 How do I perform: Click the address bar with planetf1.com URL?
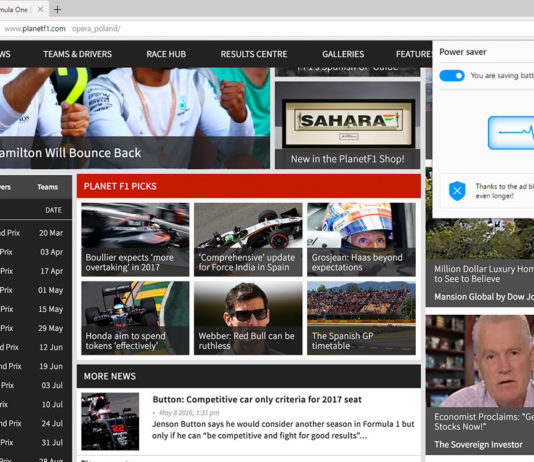point(267,29)
